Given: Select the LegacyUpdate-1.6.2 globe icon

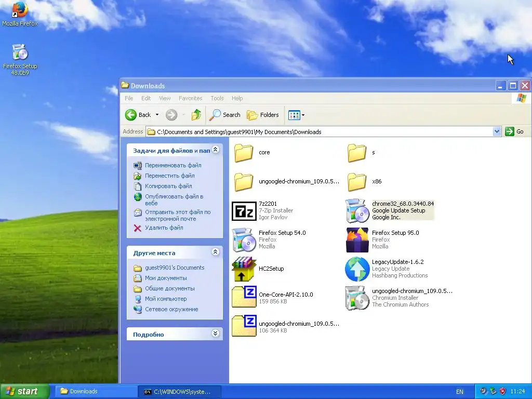Looking at the screenshot, I should pyautogui.click(x=357, y=269).
